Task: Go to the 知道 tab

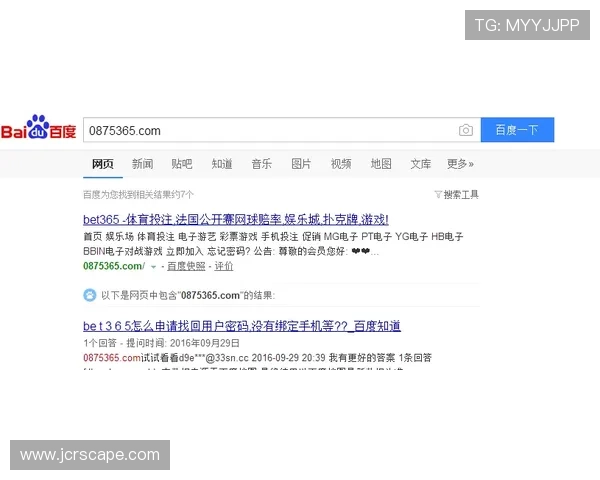Action: (222, 164)
